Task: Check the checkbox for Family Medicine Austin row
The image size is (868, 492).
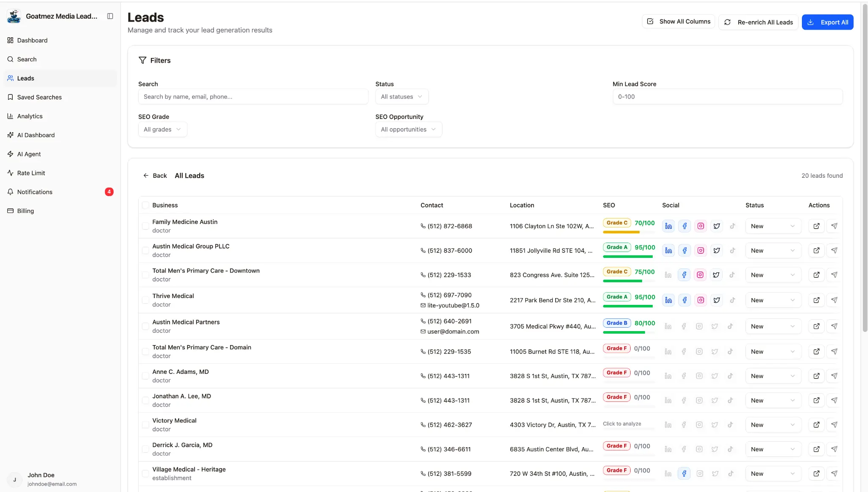Action: click(145, 226)
